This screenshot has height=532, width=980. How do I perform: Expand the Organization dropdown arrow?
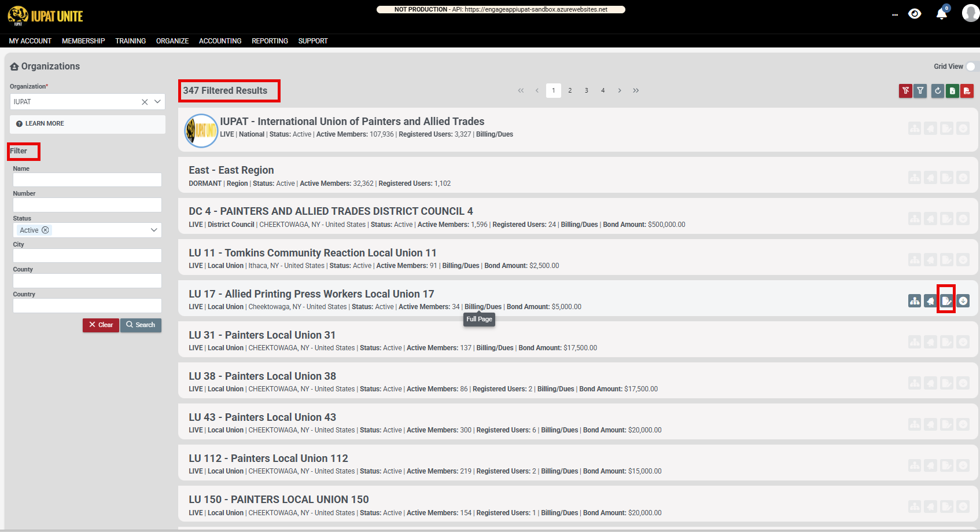(x=157, y=102)
